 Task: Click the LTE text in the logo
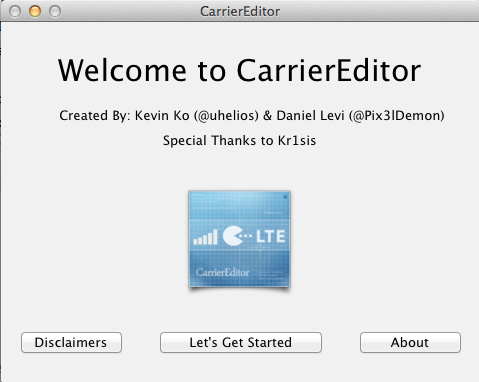(270, 236)
